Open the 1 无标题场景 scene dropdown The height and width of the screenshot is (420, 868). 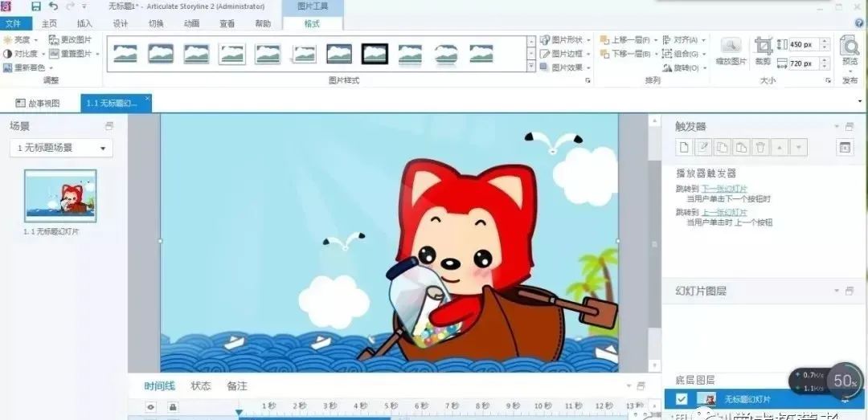click(61, 148)
